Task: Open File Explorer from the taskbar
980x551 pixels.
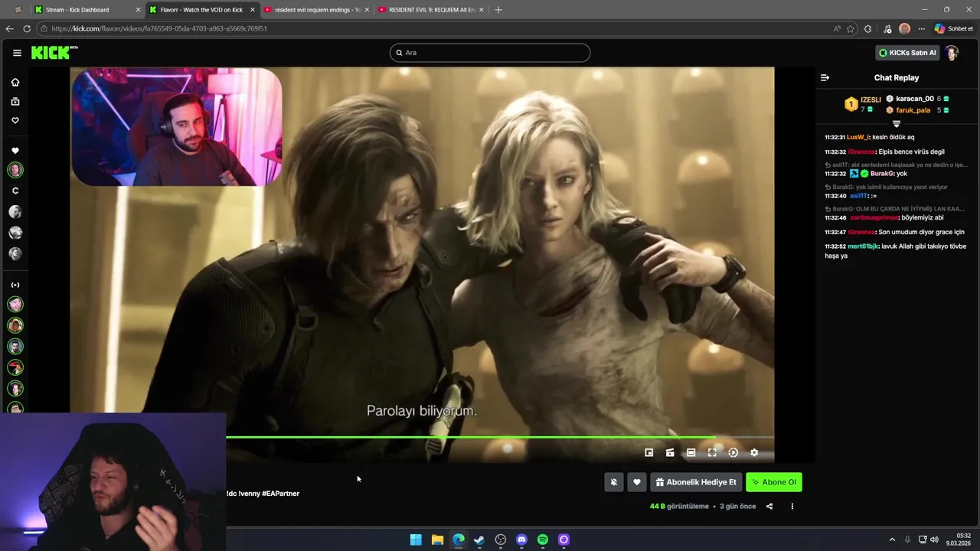Action: coord(437,540)
